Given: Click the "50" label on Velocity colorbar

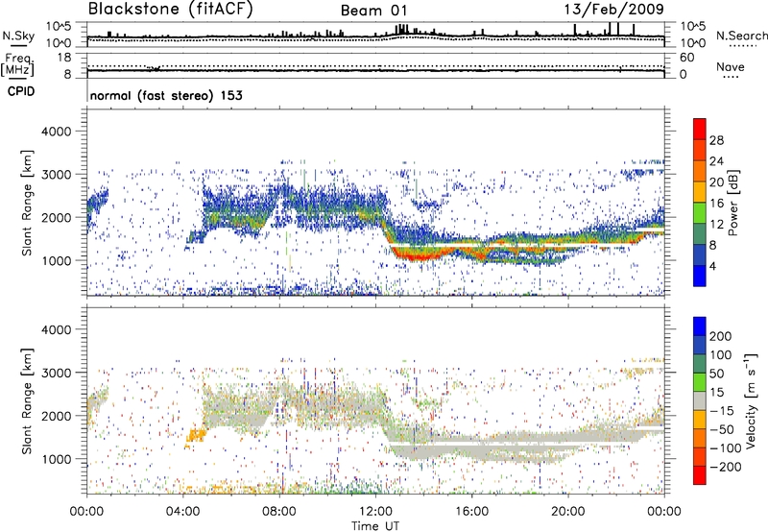Looking at the screenshot, I should click(716, 374).
